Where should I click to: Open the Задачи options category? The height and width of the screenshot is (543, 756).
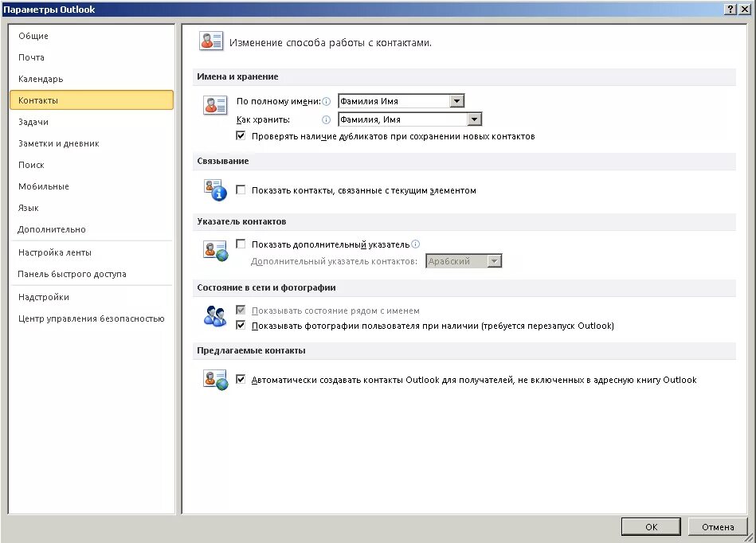click(92, 122)
